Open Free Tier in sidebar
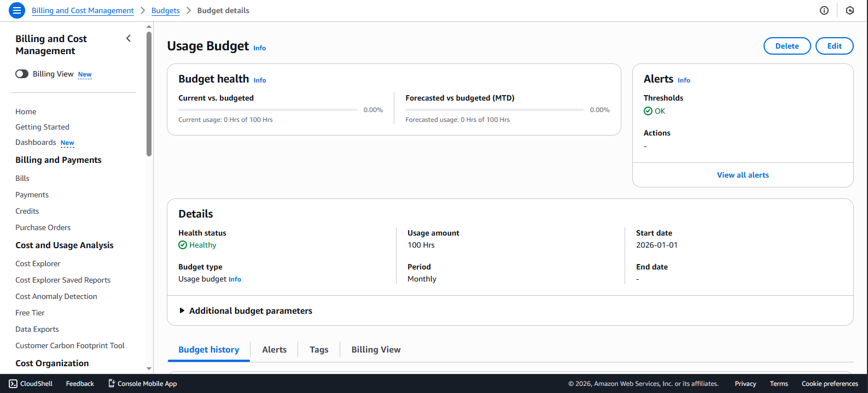 point(30,313)
